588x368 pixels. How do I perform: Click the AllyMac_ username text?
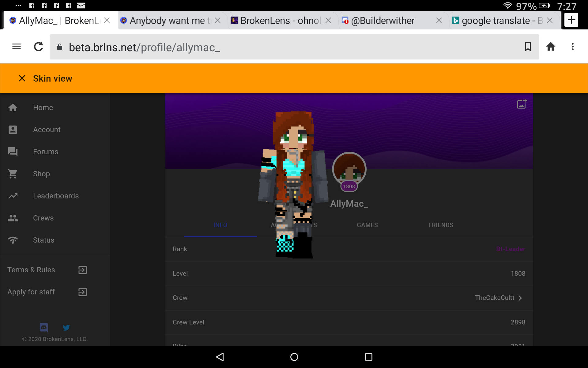349,204
